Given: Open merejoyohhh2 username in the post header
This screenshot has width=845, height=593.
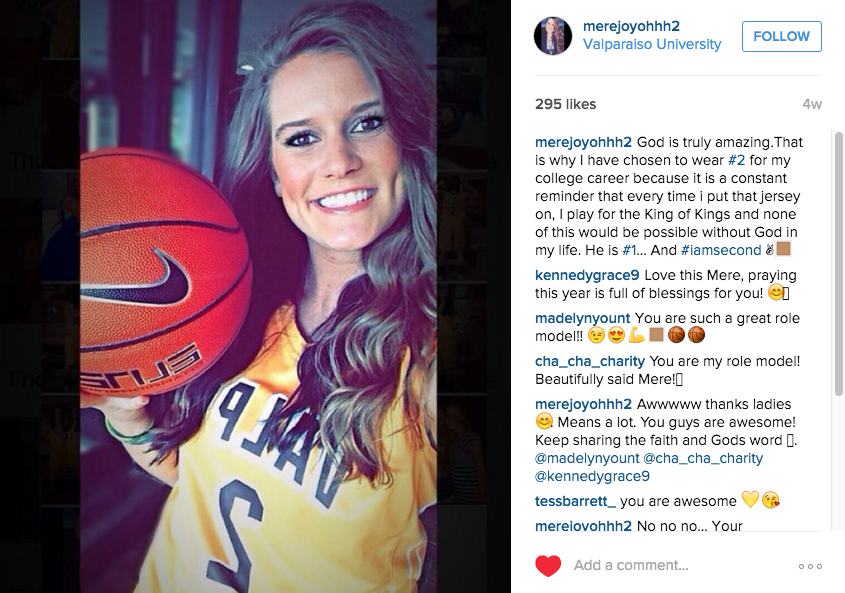Looking at the screenshot, I should coord(631,26).
